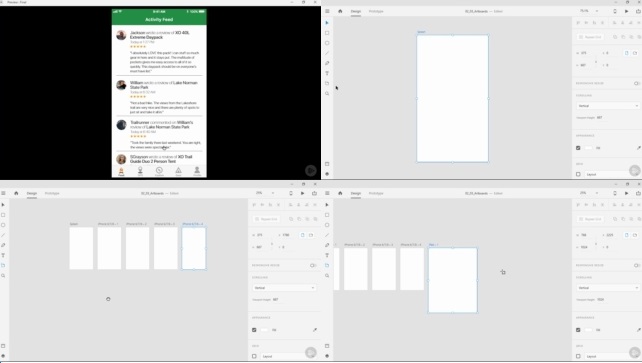Image resolution: width=642 pixels, height=363 pixels.
Task: Open the Feed tab icon in the preview phone
Action: click(121, 171)
